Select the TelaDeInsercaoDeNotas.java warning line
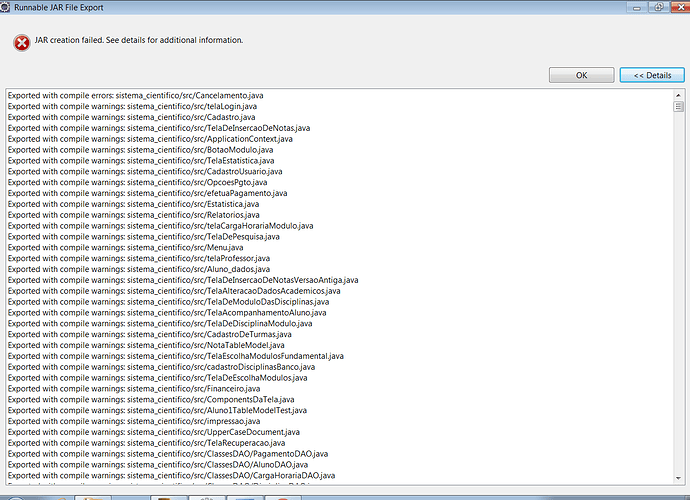 pos(159,128)
